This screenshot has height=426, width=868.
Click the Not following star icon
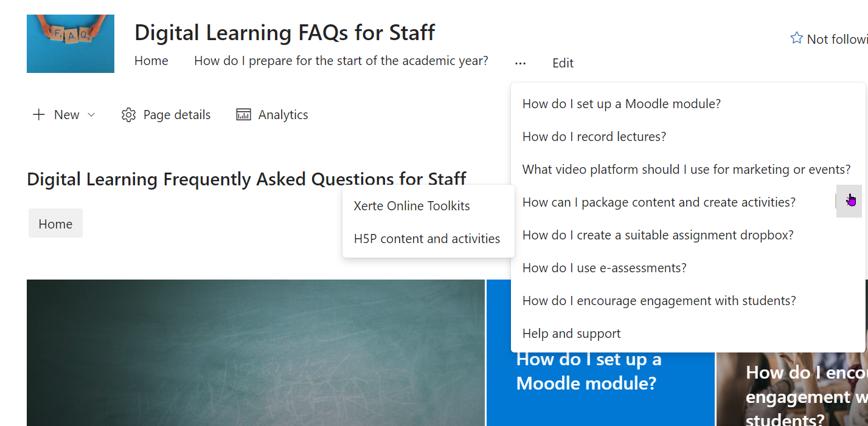point(796,39)
